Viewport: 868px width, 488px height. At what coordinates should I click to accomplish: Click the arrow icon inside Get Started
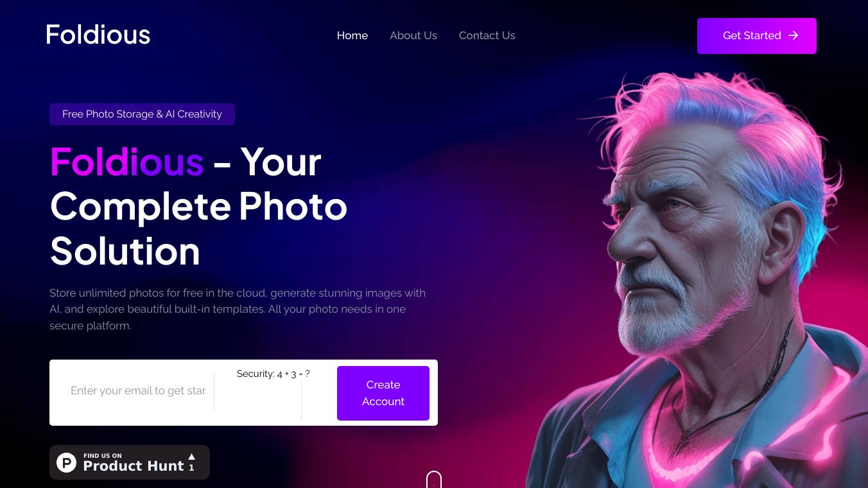pyautogui.click(x=794, y=36)
